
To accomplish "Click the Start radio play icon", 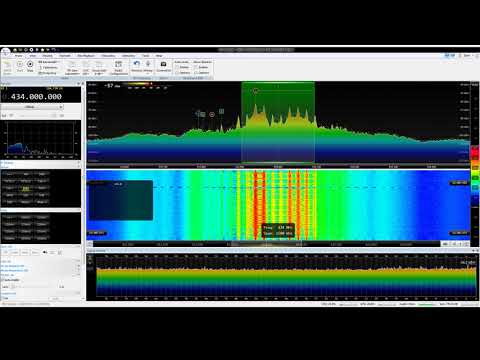I will pyautogui.click(x=20, y=64).
